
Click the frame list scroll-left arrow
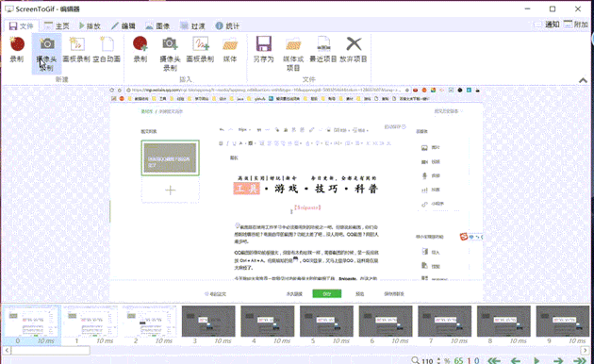click(7, 351)
